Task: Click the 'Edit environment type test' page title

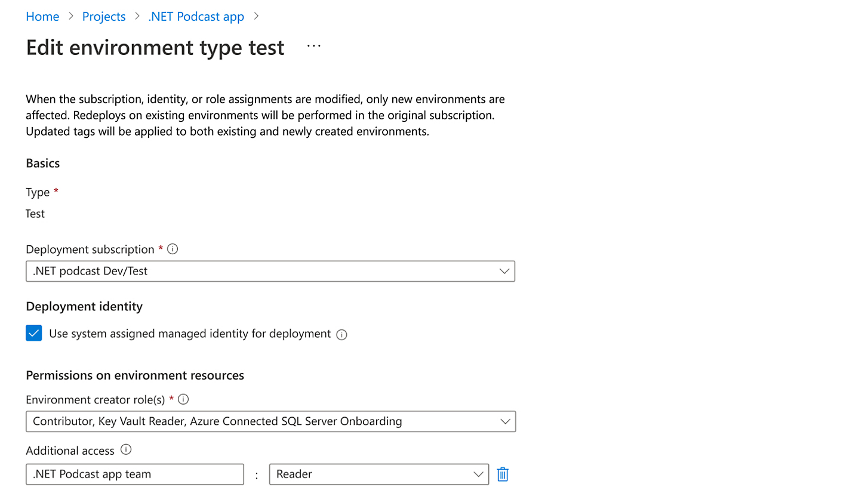Action: 155,48
